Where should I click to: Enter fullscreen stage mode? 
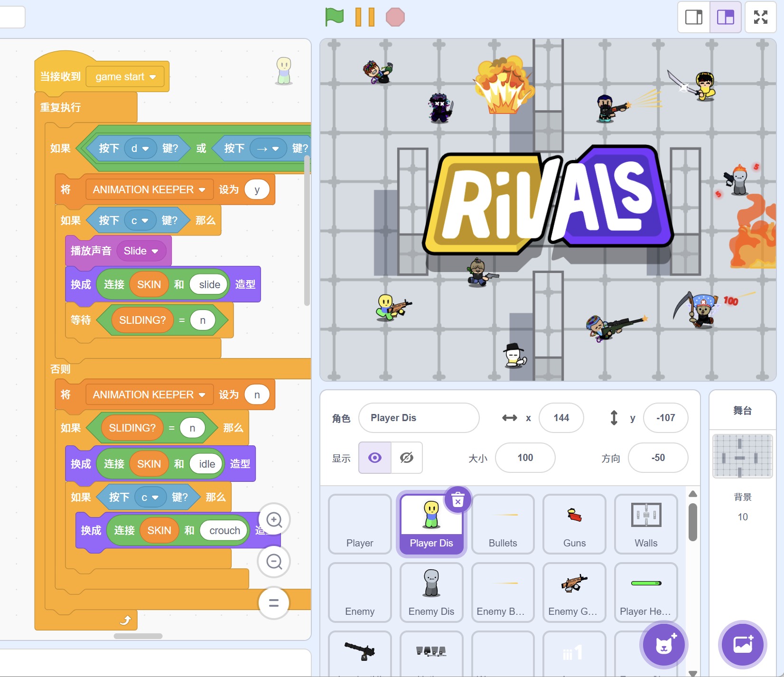coord(760,17)
